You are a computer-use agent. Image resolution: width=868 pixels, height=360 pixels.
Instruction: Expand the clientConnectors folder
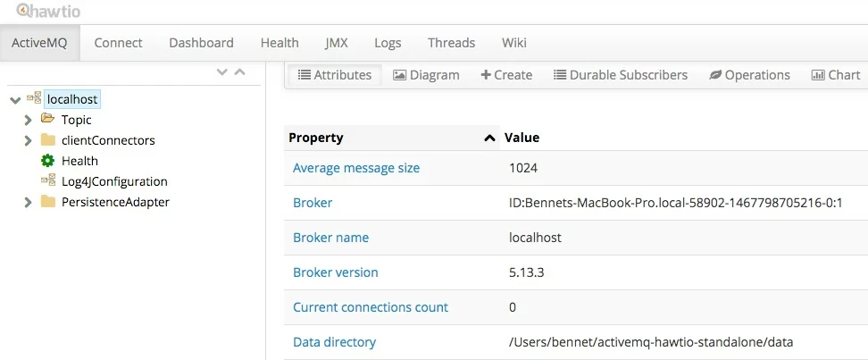pyautogui.click(x=29, y=140)
